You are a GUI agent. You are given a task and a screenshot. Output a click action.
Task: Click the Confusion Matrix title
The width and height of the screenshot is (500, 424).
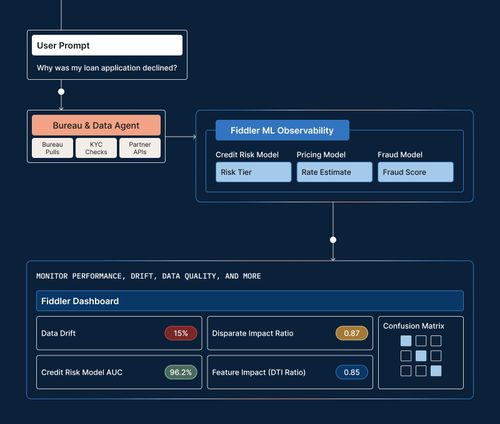pos(413,326)
